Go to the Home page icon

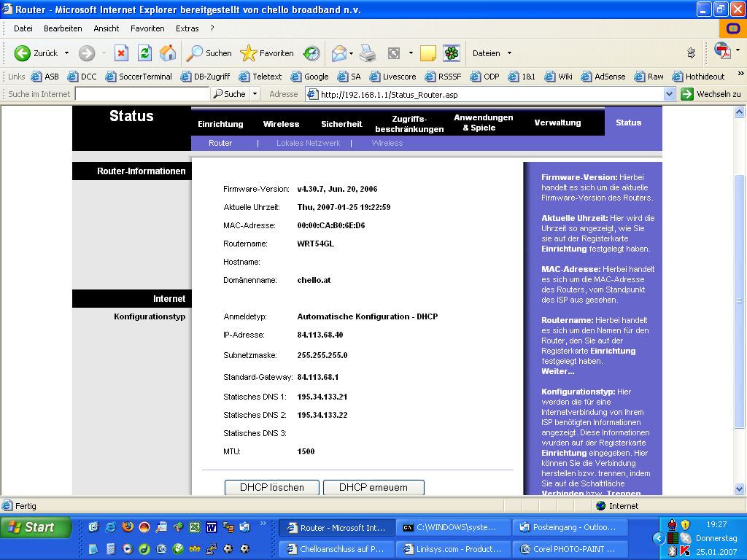tap(168, 53)
